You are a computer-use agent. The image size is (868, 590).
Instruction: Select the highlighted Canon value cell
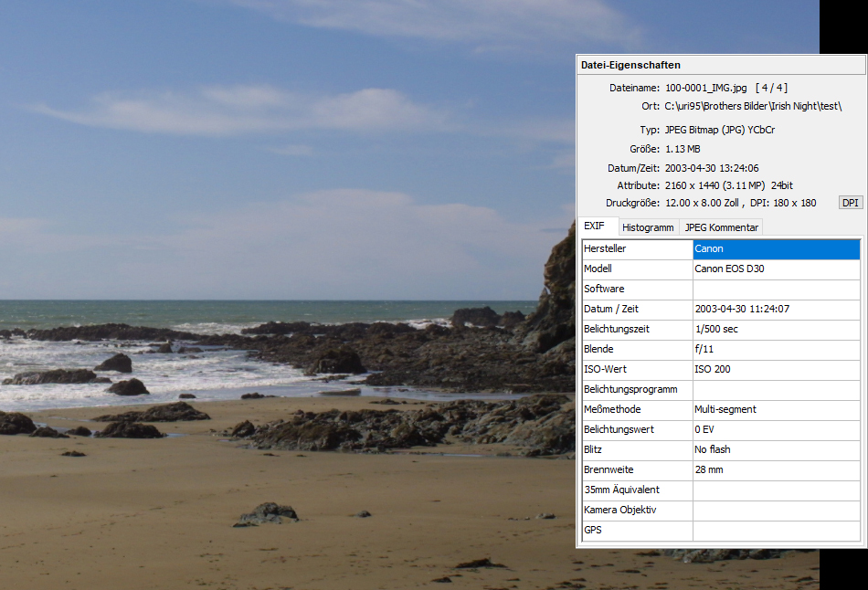coord(776,249)
